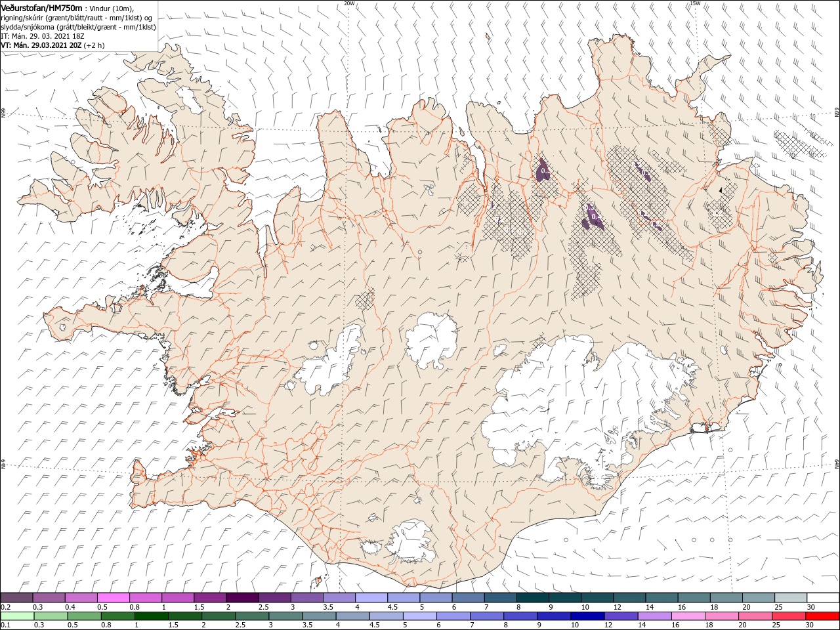The image size is (840, 630).
Task: Pick upper-row legend swatch starting at 0.3
Action: [x=49, y=598]
